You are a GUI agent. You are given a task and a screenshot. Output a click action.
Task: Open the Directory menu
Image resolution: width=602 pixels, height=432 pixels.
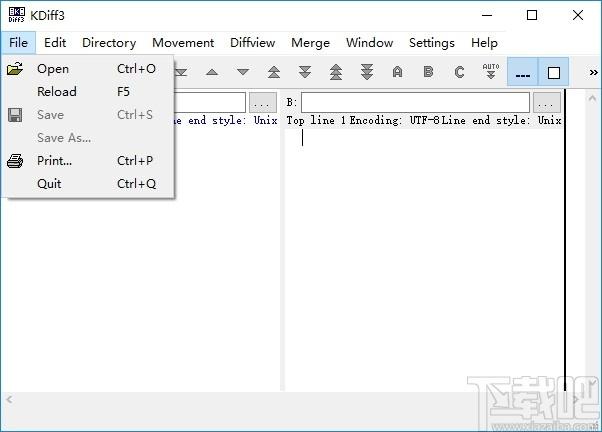[x=109, y=43]
